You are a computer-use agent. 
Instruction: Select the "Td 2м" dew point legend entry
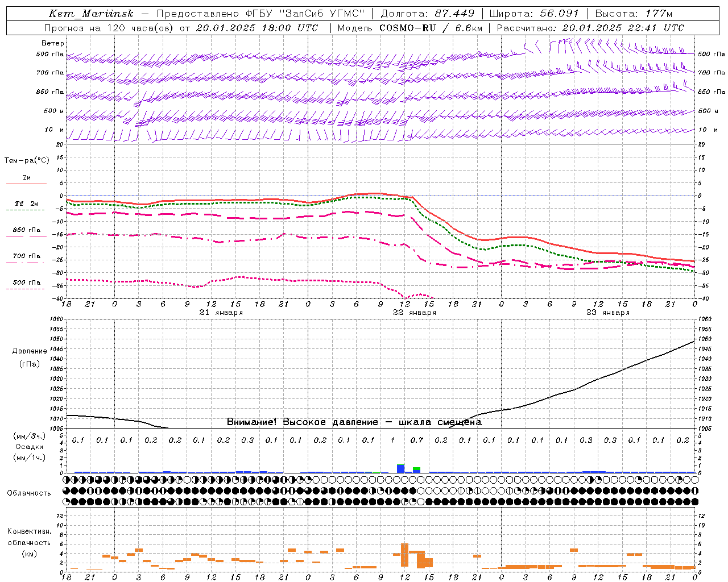click(27, 203)
